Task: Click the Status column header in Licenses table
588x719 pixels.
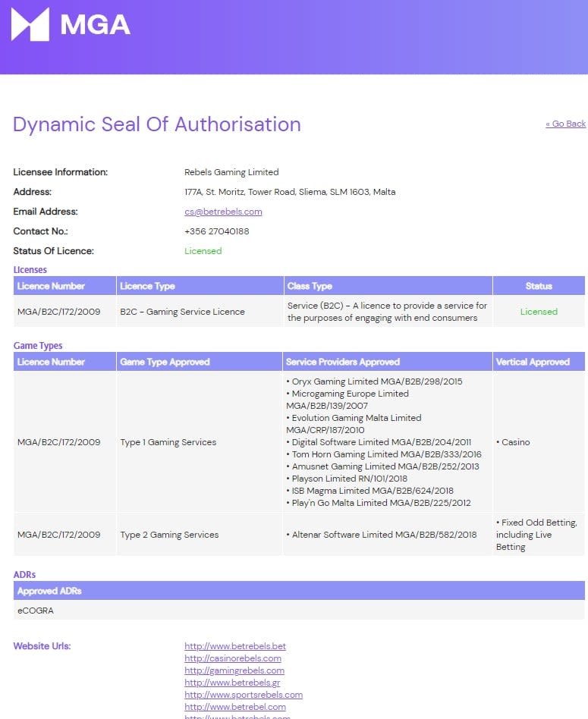Action: point(539,286)
